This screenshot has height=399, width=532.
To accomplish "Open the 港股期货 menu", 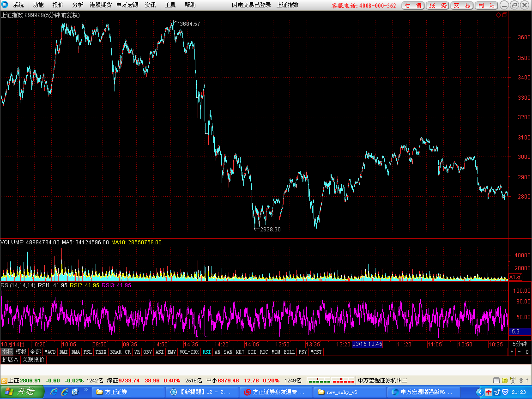I will (x=101, y=5).
